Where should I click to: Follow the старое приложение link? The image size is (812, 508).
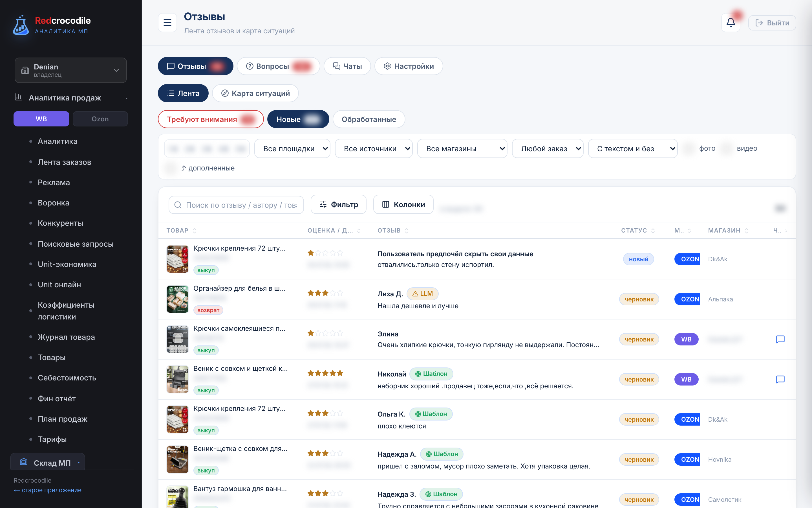pos(47,490)
